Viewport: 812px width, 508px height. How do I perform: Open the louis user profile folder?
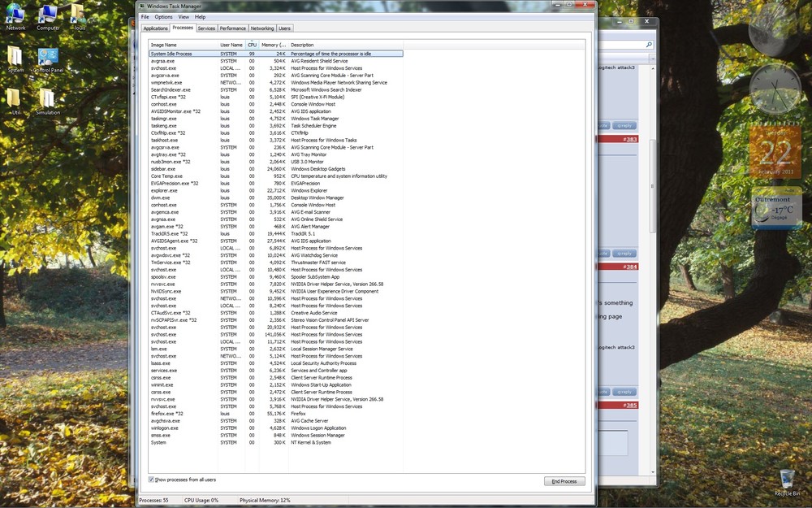click(77, 14)
